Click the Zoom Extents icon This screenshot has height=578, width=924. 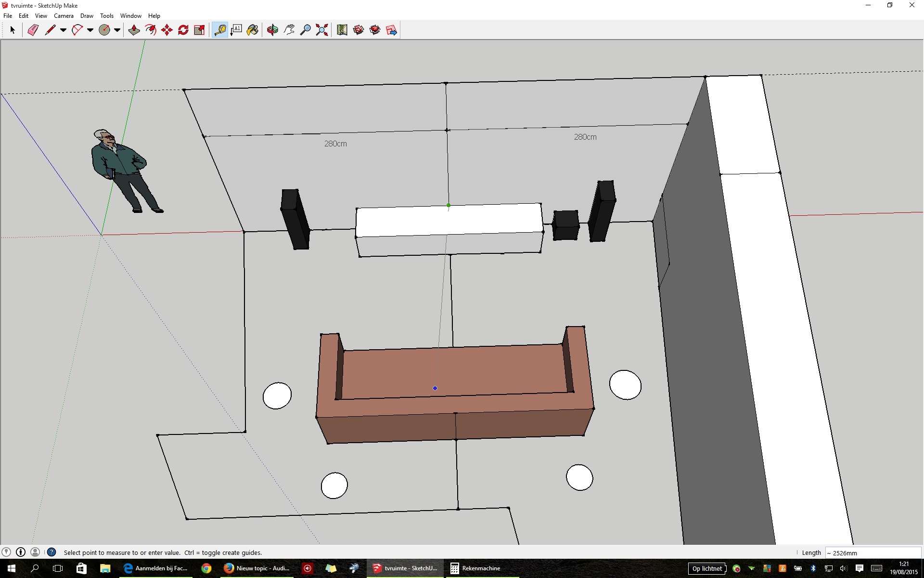[x=321, y=30]
